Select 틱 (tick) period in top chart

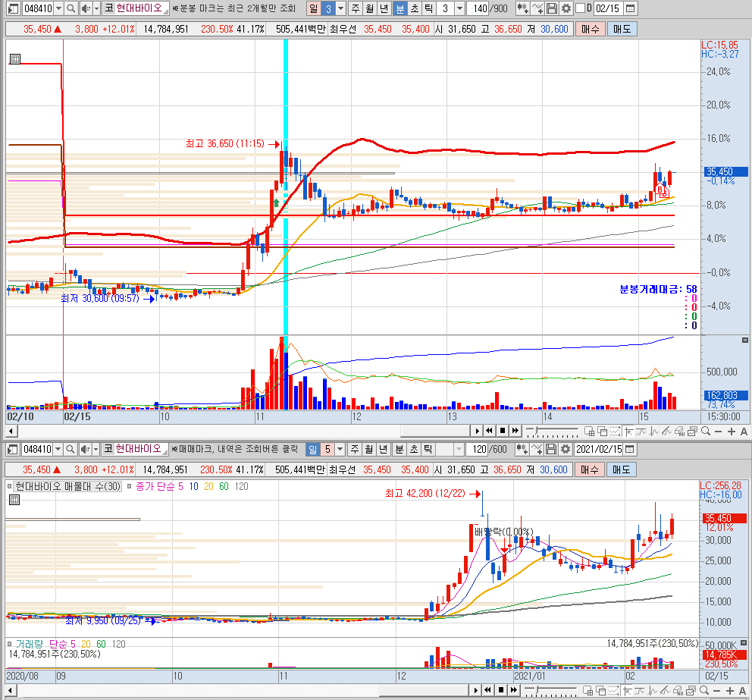coord(428,8)
